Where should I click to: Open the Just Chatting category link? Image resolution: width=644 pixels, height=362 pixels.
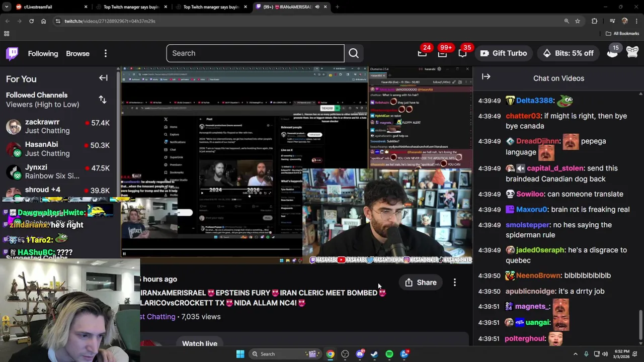tap(157, 317)
